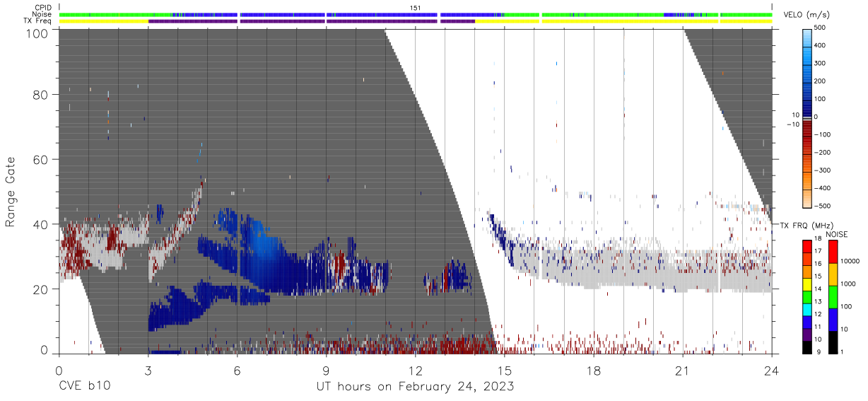The width and height of the screenshot is (868, 401).
Task: Click the x-axis tick label 6
Action: [237, 370]
